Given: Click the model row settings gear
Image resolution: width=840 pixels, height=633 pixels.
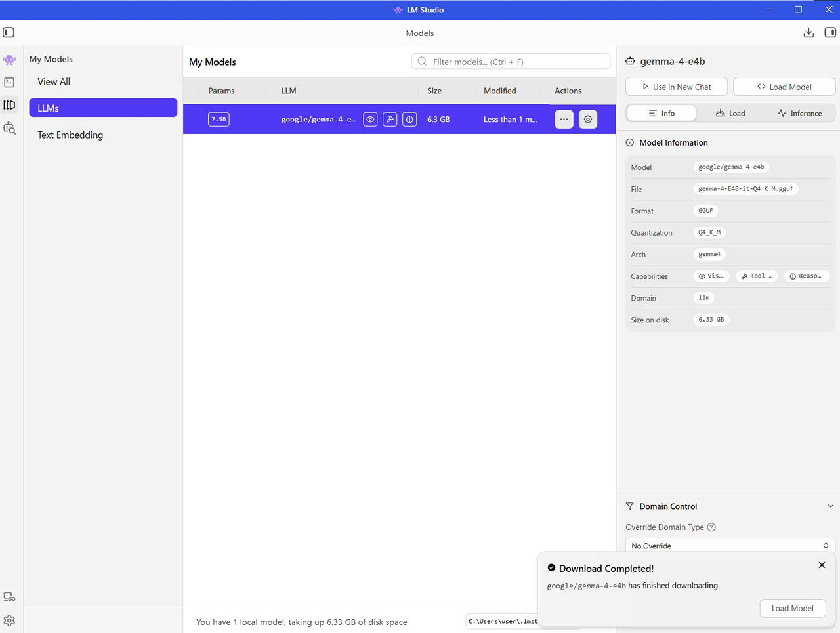Looking at the screenshot, I should [x=588, y=120].
